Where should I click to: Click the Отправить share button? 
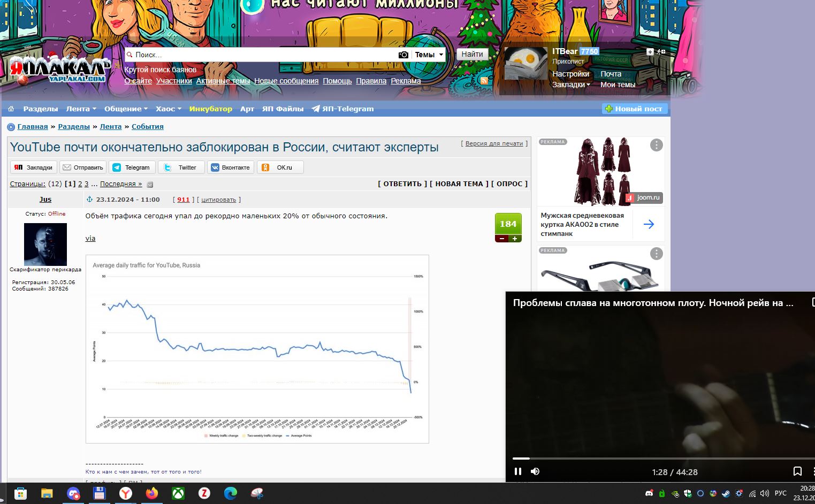pos(83,167)
